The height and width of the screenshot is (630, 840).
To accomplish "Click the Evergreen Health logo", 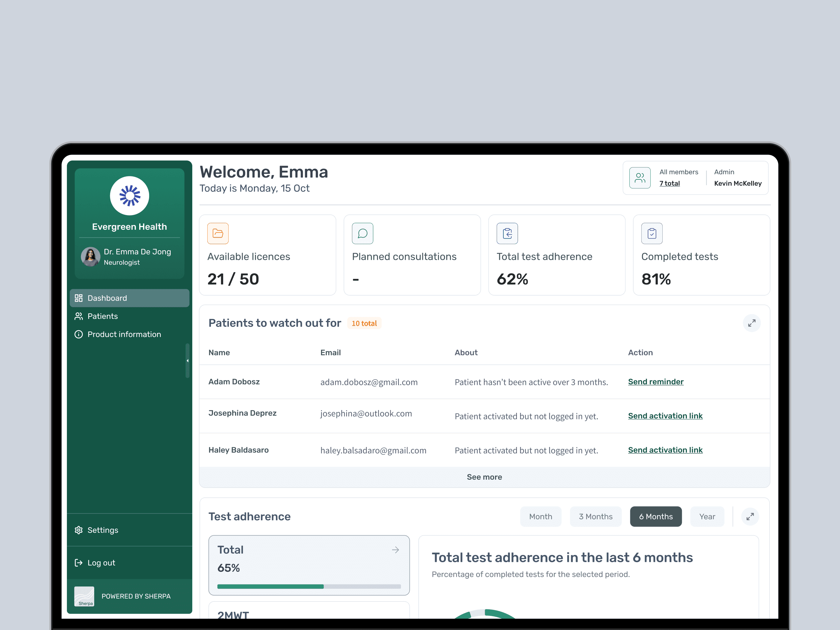I will [130, 196].
